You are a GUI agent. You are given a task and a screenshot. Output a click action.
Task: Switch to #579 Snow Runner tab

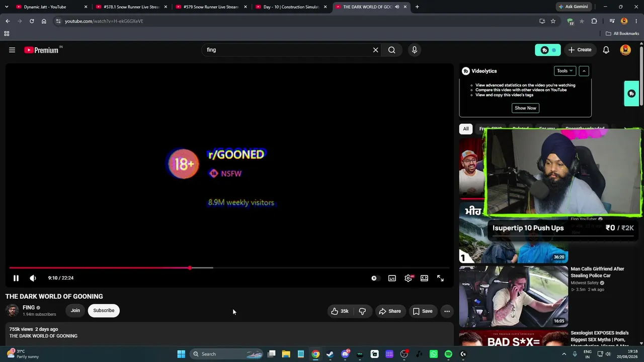pos(211,7)
